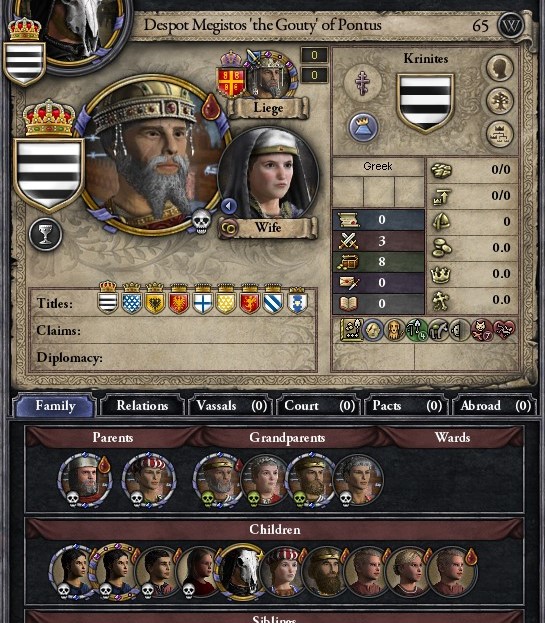Select the Abroad tab
The height and width of the screenshot is (623, 545).
[495, 406]
